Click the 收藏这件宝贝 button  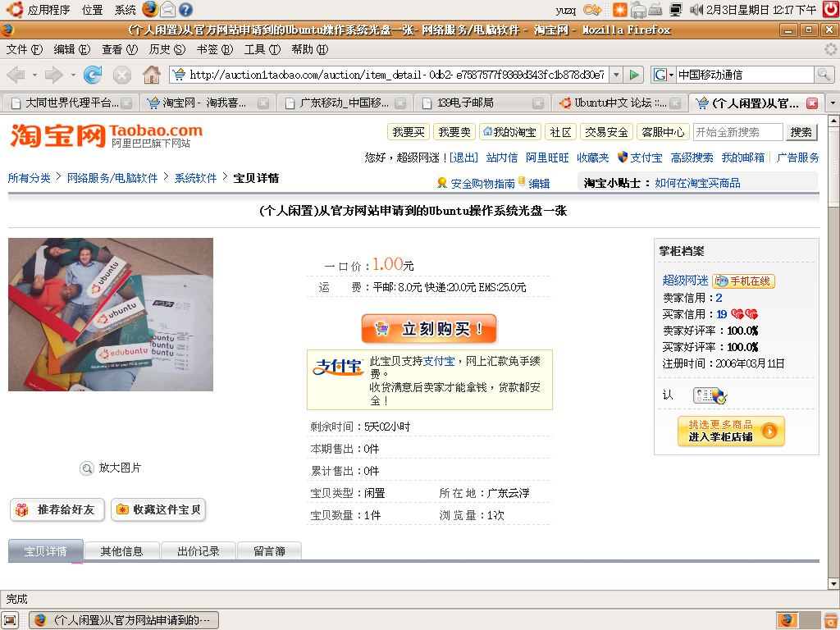[158, 509]
